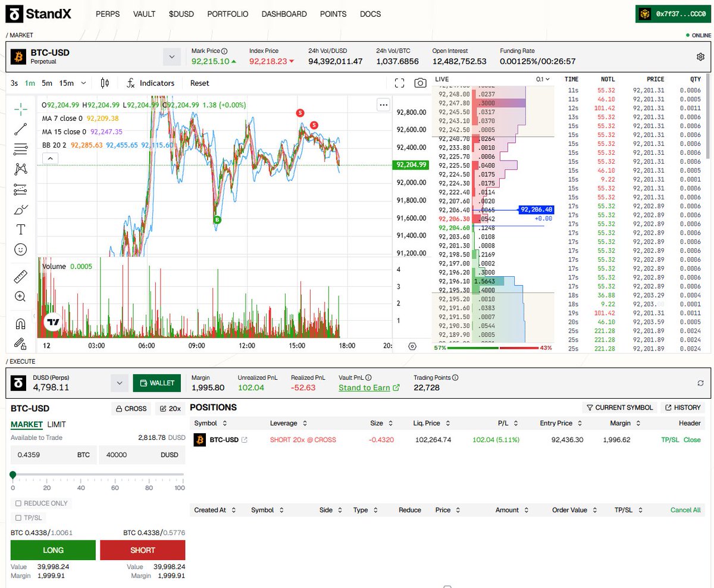Switch to the 5m timeframe
The height and width of the screenshot is (588, 714).
[x=47, y=83]
